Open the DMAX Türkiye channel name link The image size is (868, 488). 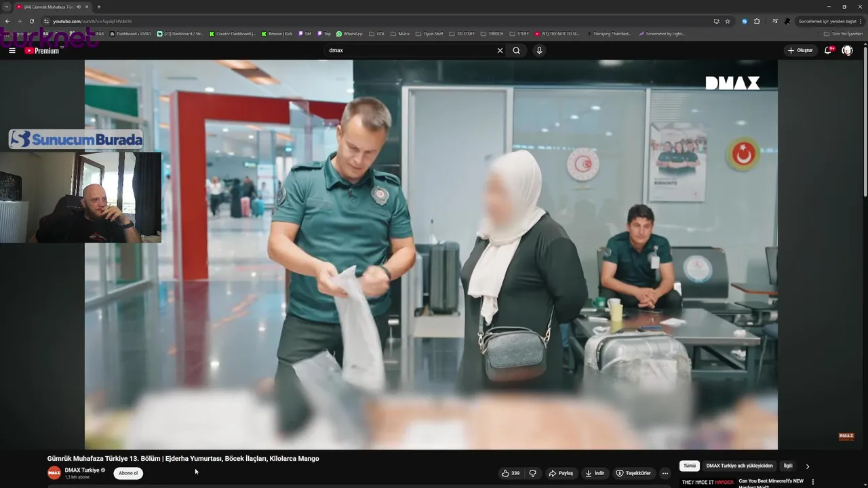pos(82,470)
